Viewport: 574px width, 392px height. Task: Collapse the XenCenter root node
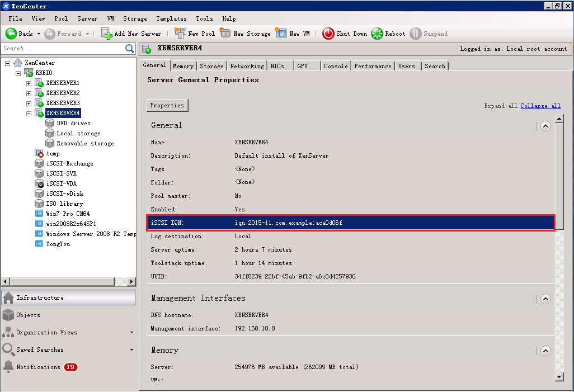click(x=8, y=63)
